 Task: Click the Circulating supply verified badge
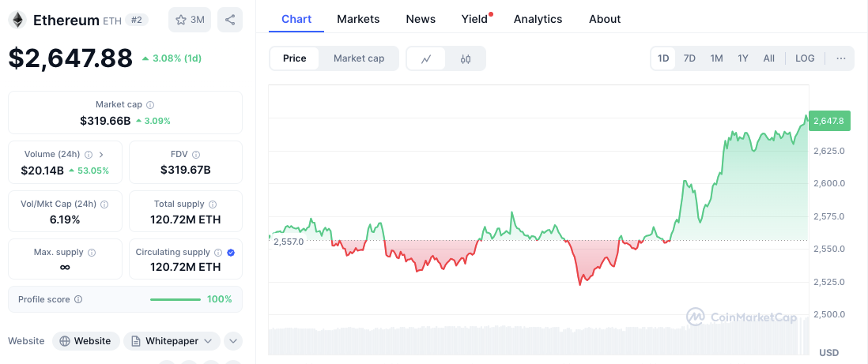point(231,253)
